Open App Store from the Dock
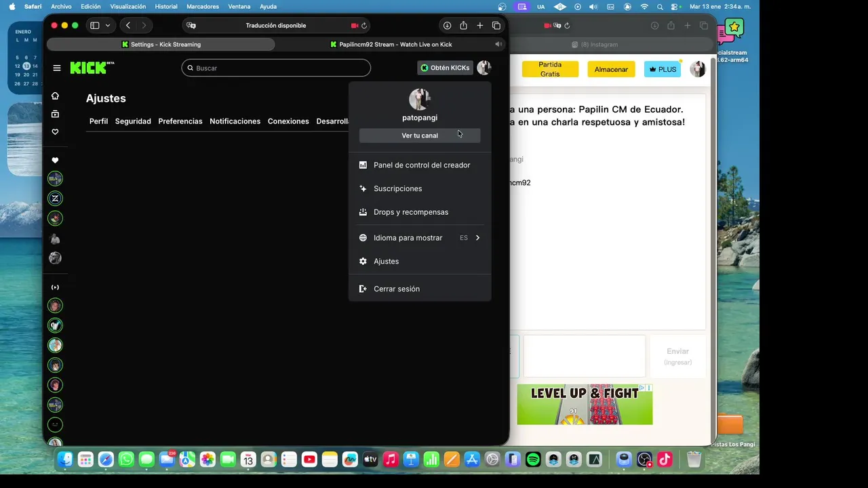The width and height of the screenshot is (868, 488). point(472,460)
